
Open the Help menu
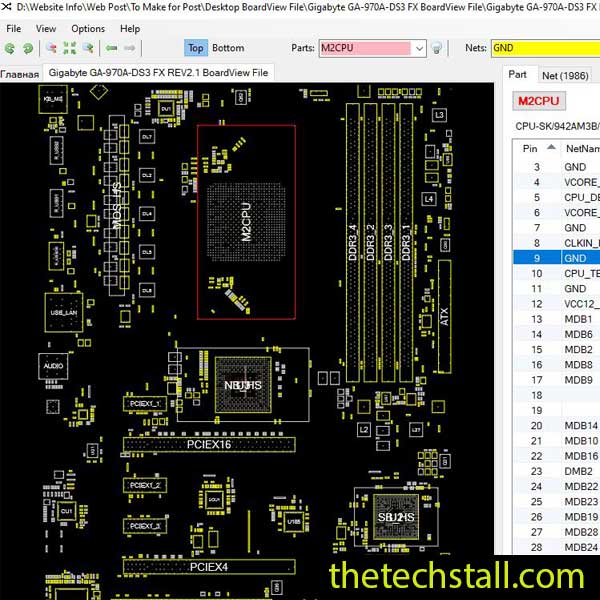[x=130, y=29]
